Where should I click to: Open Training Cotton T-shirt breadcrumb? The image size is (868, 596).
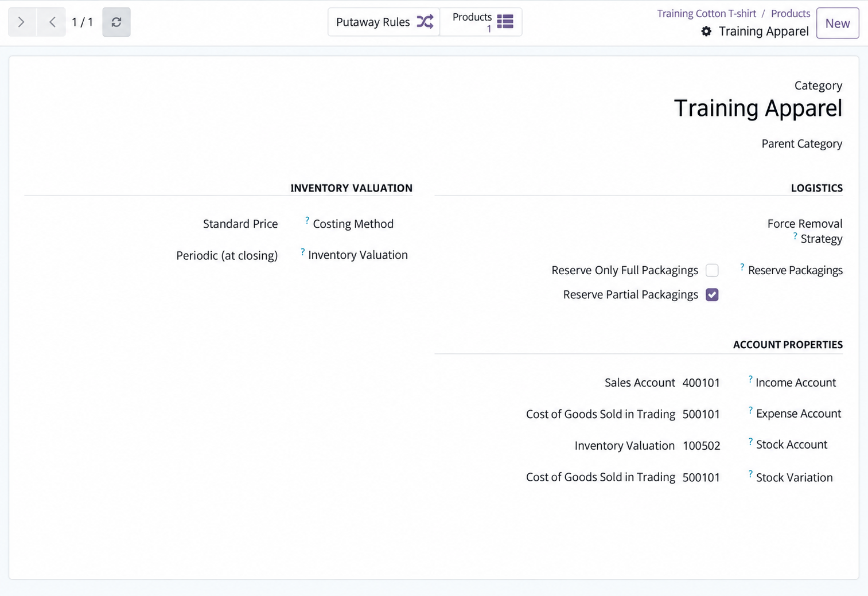[x=706, y=13]
